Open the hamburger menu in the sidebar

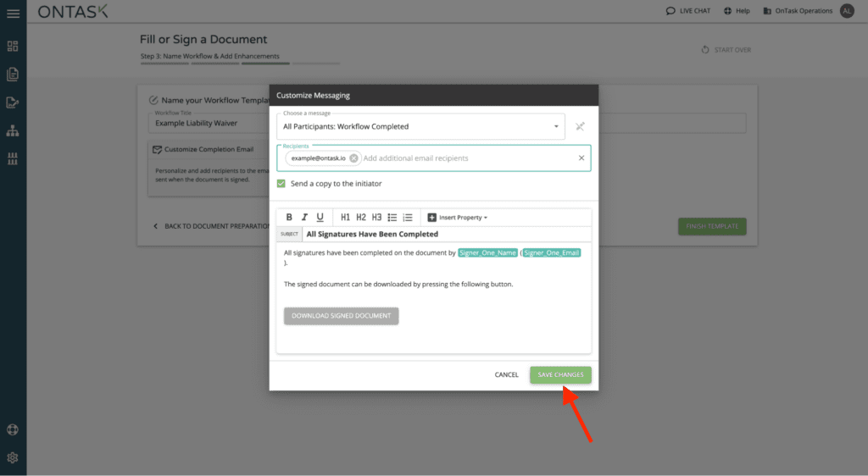click(x=13, y=14)
